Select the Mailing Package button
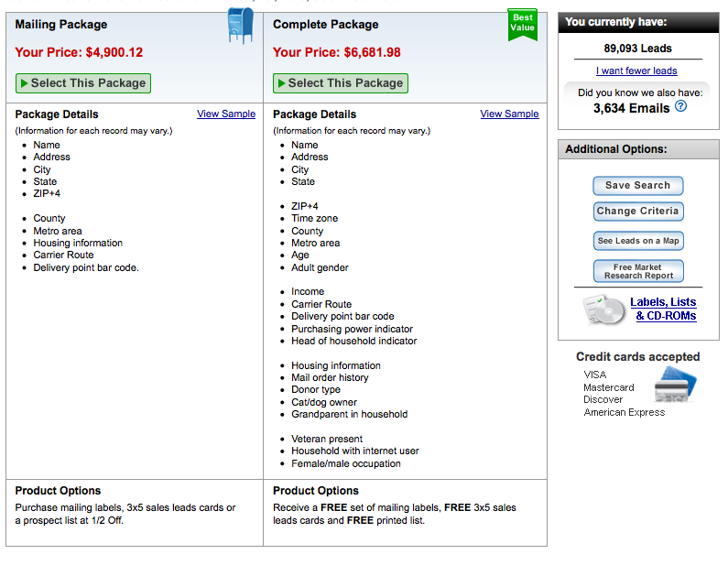728x565 pixels. 83,83
